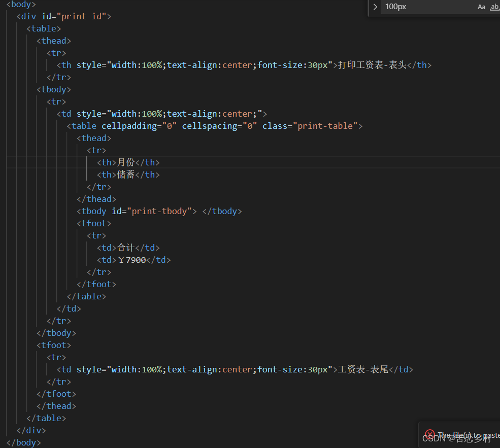The height and width of the screenshot is (448, 500).
Task: Click the opening <body> tag
Action: pyautogui.click(x=21, y=5)
